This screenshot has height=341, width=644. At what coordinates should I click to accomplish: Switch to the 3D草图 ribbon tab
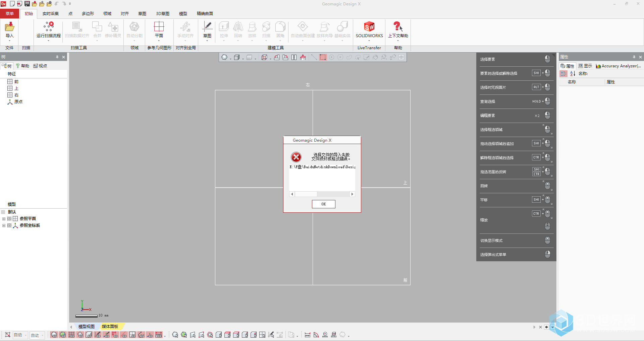pyautogui.click(x=163, y=13)
